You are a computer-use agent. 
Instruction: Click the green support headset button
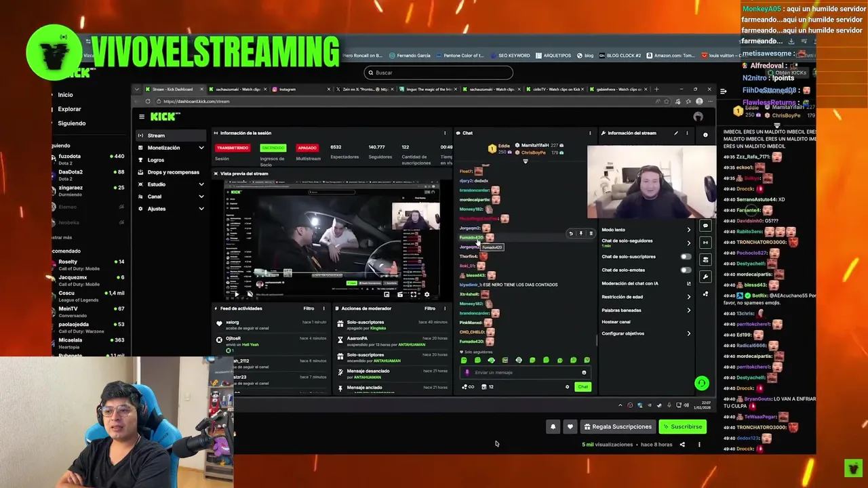702,384
